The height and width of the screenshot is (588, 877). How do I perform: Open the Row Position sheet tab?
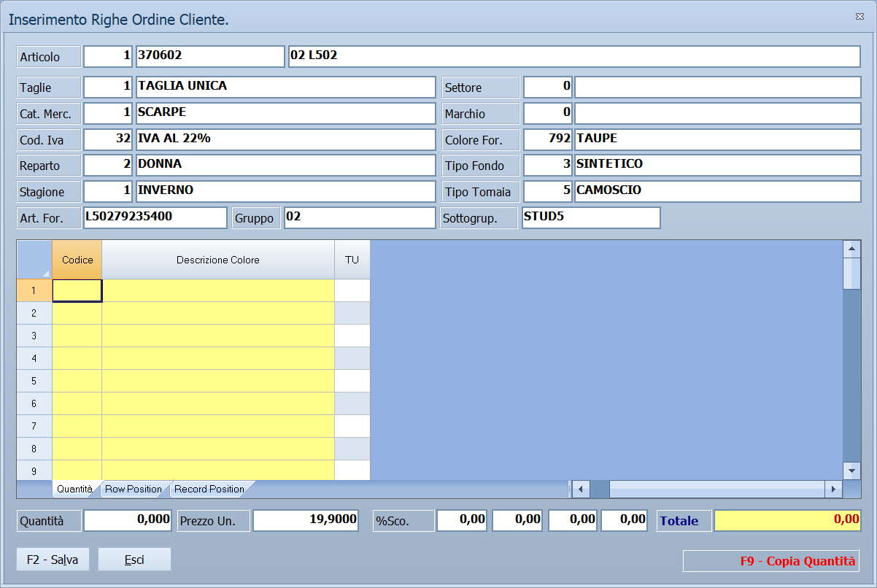[134, 489]
